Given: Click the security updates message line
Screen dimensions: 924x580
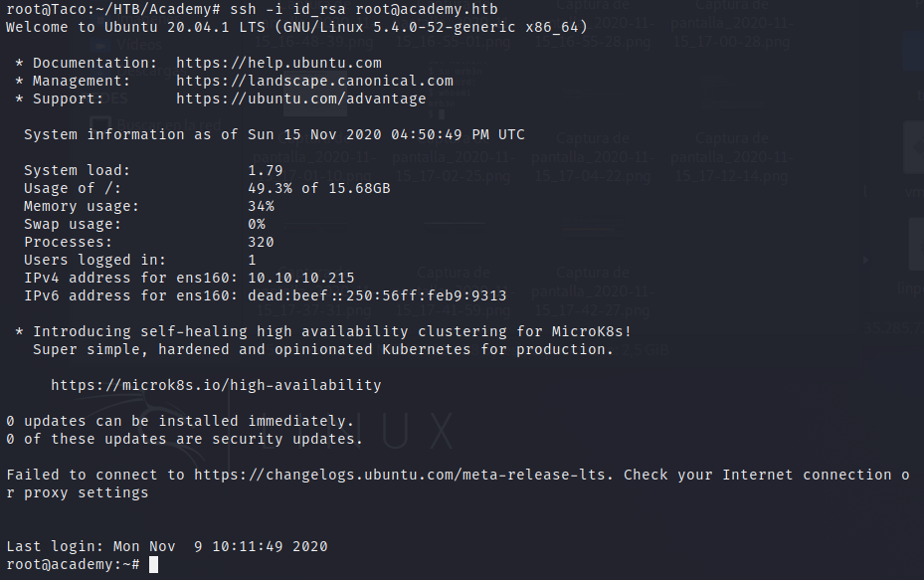Looking at the screenshot, I should pos(184,439).
